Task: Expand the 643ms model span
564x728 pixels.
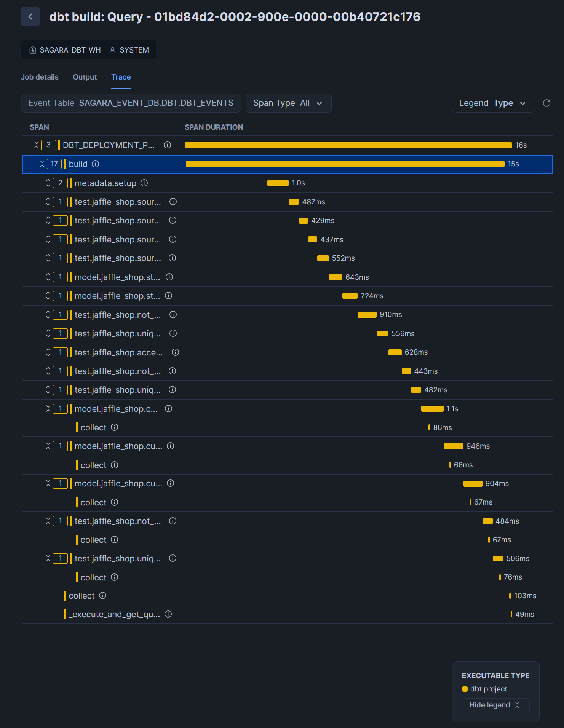Action: [48, 277]
